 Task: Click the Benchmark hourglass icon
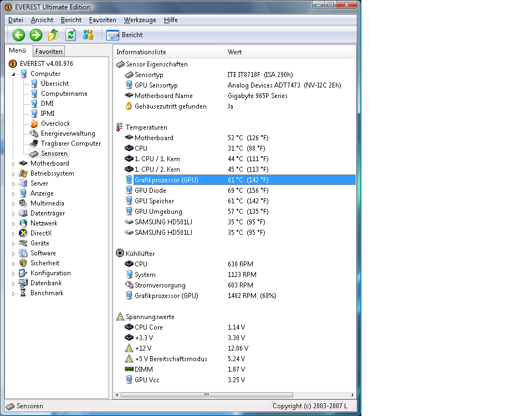click(23, 292)
